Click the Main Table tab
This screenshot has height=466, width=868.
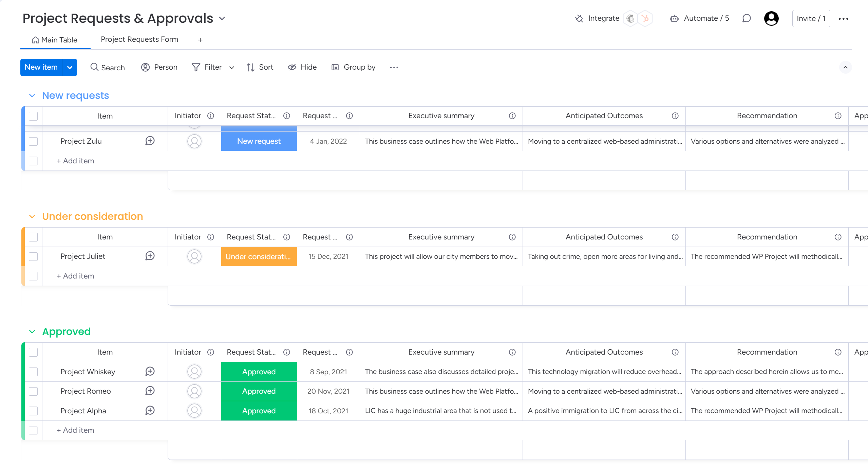click(55, 40)
